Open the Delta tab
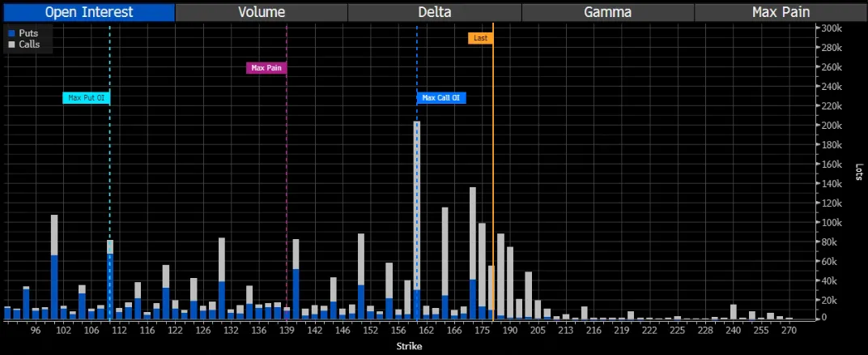Screen dimensions: 868x355 [435, 12]
